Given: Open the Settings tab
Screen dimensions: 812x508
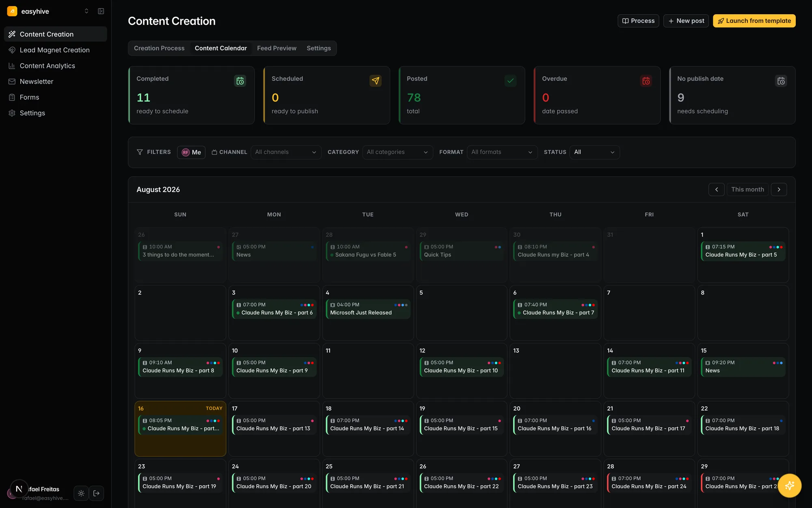Looking at the screenshot, I should pos(319,48).
